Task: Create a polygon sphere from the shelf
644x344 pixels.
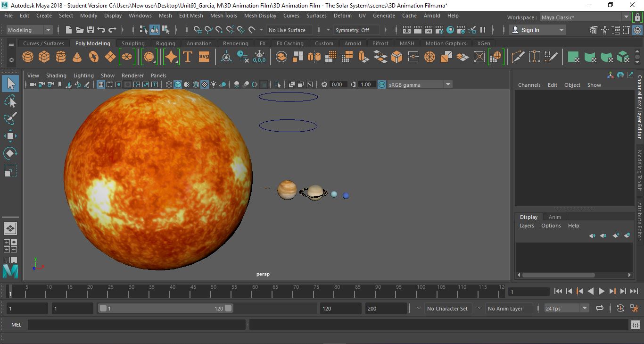Action: [28, 57]
